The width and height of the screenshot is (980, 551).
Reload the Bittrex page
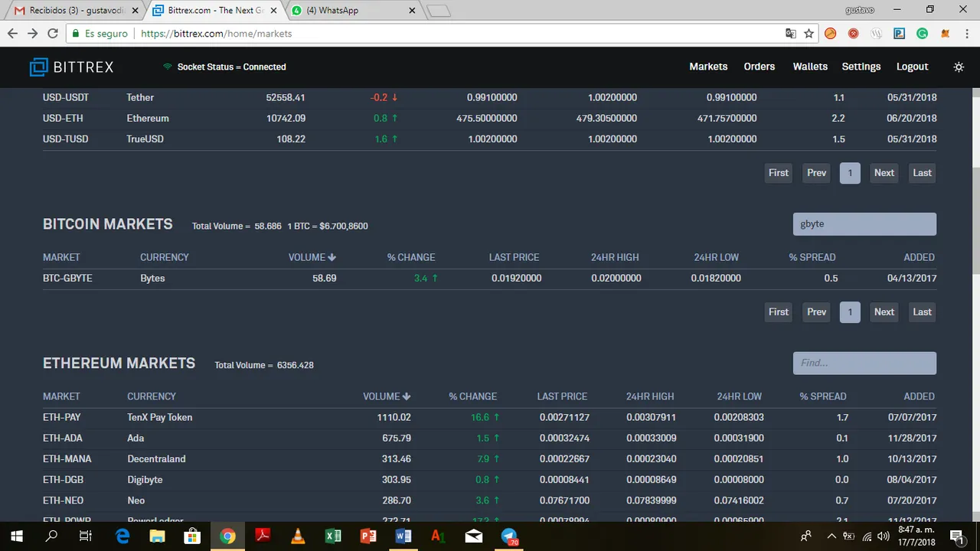tap(53, 34)
